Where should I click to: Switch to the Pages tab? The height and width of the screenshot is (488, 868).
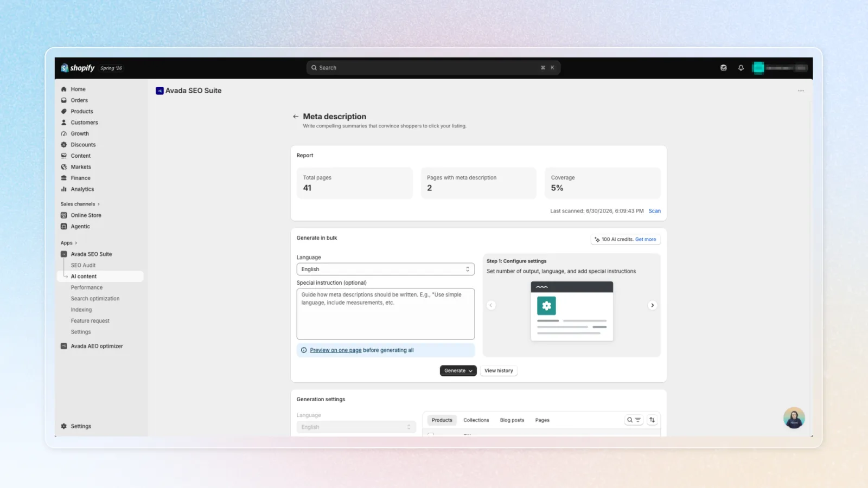coord(542,420)
